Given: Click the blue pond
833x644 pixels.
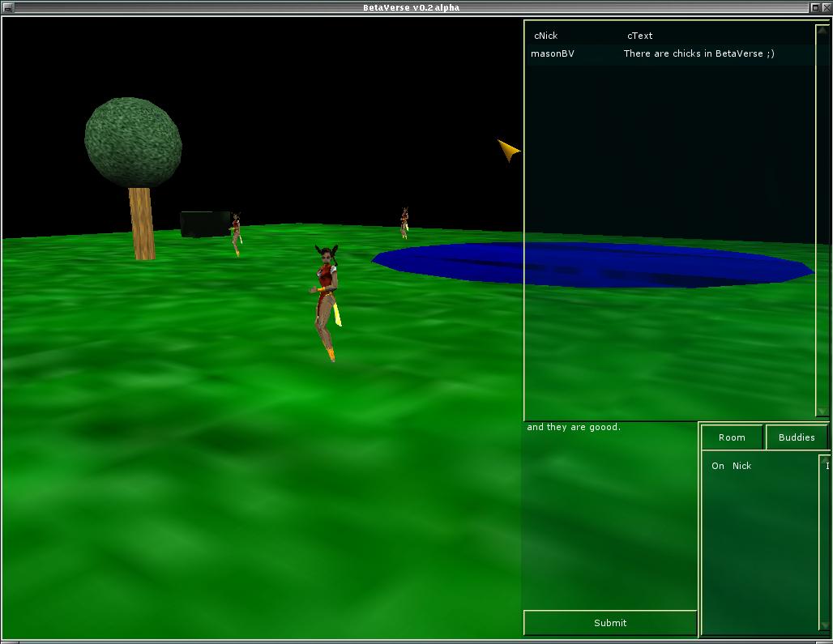Looking at the screenshot, I should coord(592,264).
